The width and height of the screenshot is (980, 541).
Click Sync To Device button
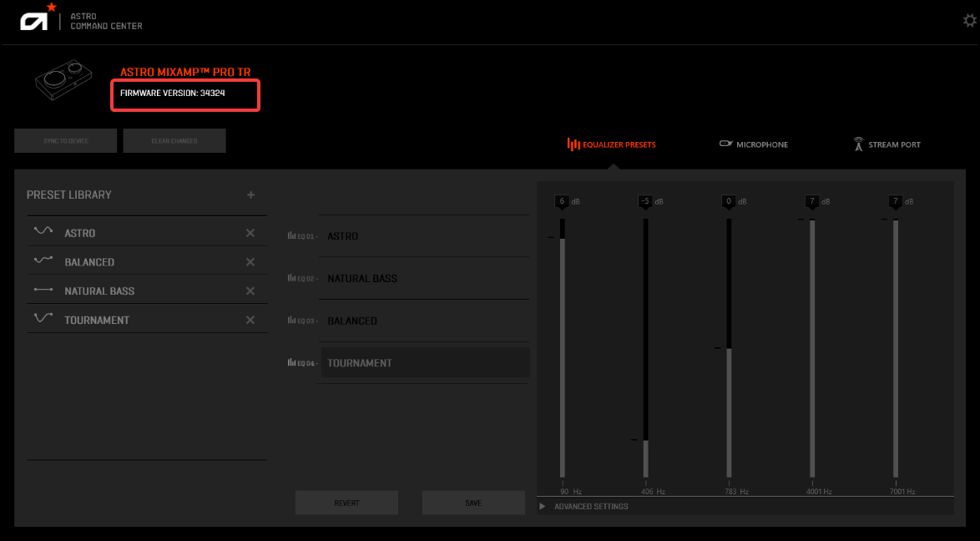(66, 141)
